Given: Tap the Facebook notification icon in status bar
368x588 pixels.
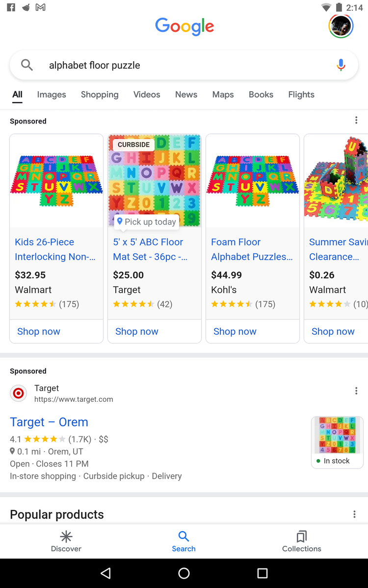Looking at the screenshot, I should click(10, 7).
